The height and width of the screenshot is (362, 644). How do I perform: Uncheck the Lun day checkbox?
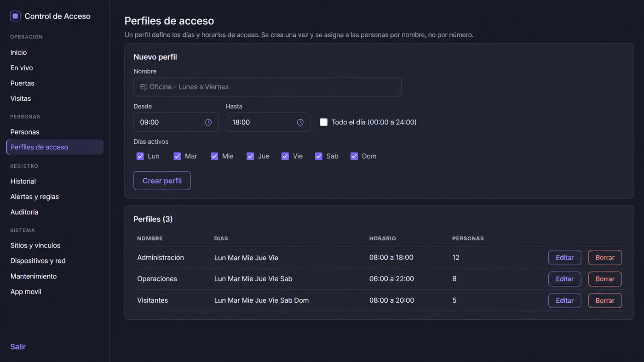(x=140, y=156)
